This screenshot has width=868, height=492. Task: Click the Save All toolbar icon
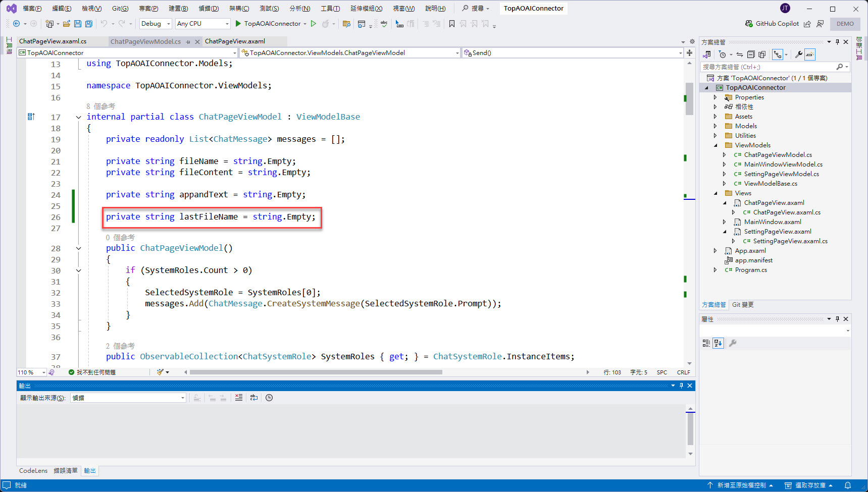[x=89, y=24]
